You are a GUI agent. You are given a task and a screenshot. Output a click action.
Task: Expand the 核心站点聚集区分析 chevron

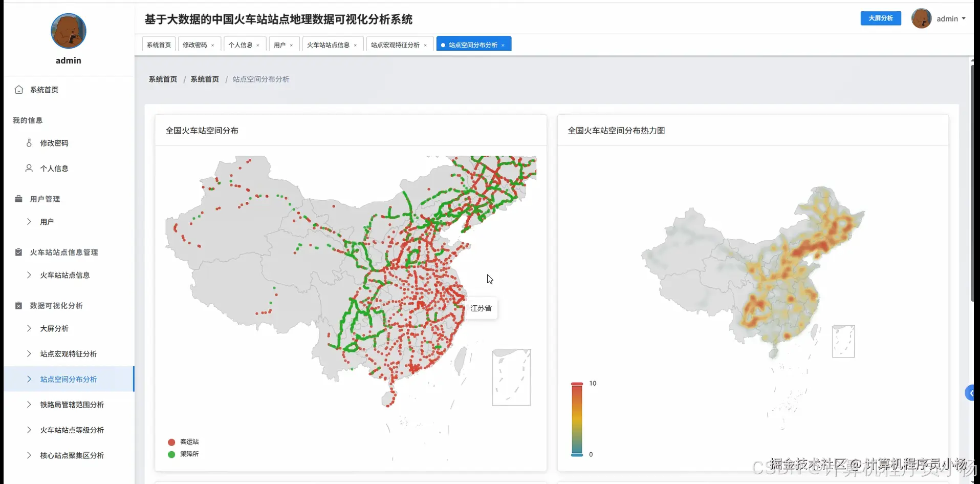[x=29, y=455]
